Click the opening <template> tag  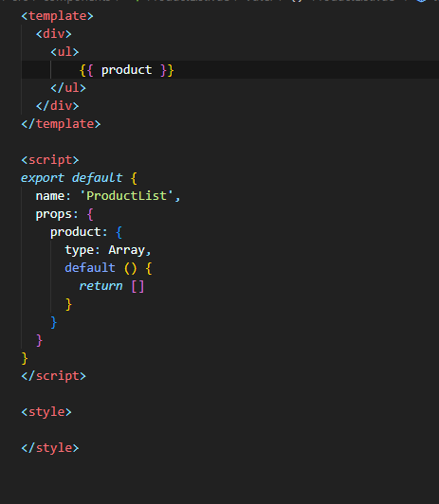pos(57,16)
